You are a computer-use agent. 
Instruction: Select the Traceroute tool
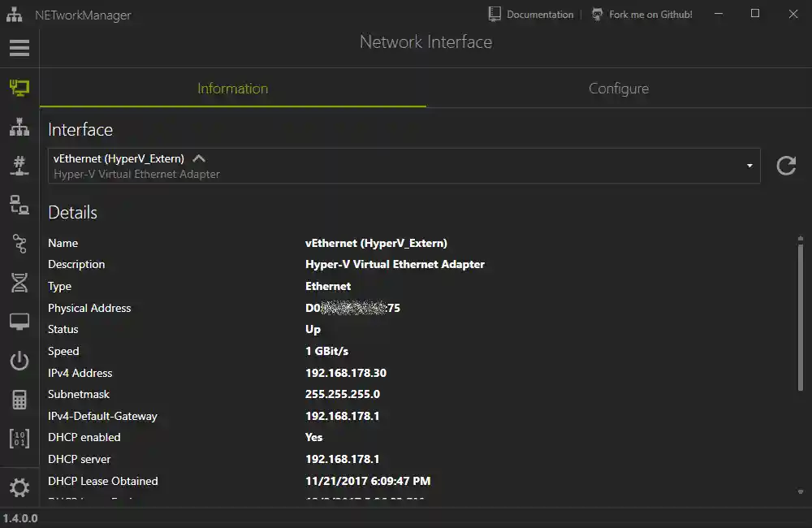19,243
